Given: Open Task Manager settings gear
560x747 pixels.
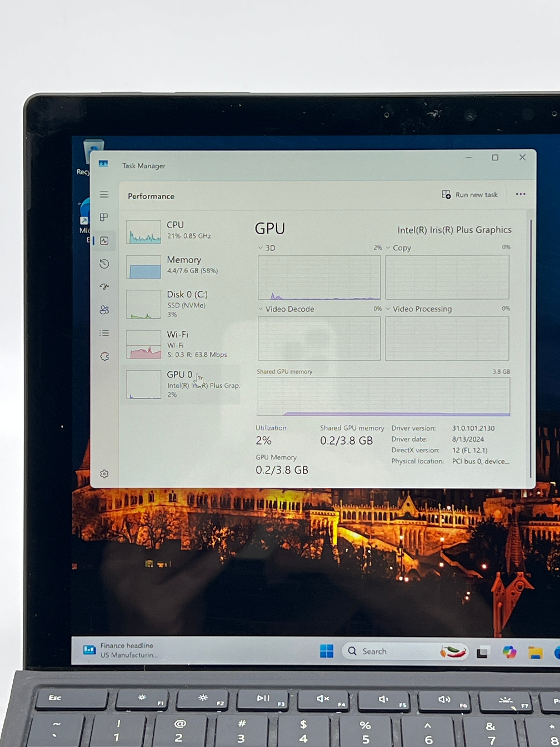Looking at the screenshot, I should (x=104, y=474).
